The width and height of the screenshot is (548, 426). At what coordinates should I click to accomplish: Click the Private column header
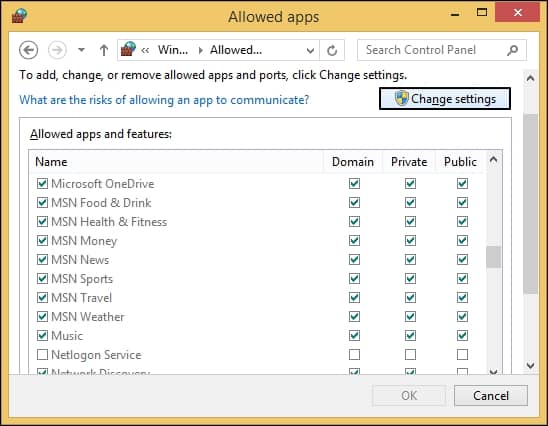409,162
